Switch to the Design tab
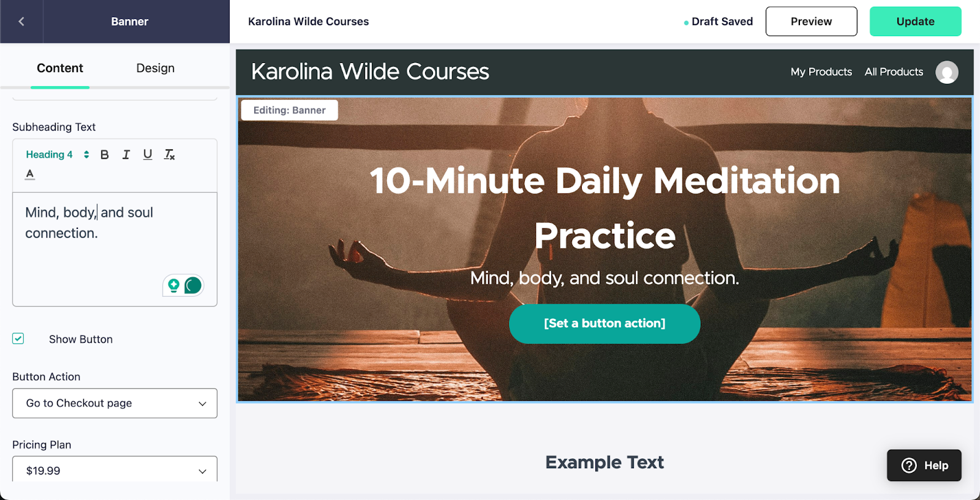Viewport: 980px width, 500px height. tap(156, 68)
